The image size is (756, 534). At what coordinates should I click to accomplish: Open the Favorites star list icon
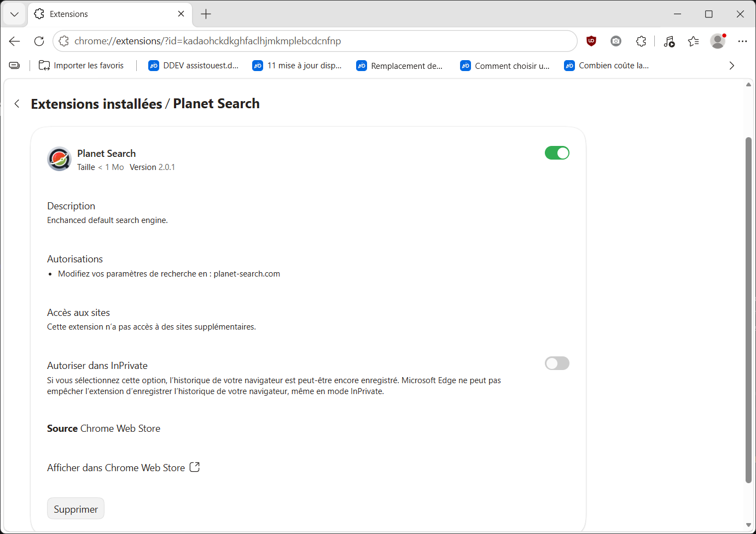[694, 41]
